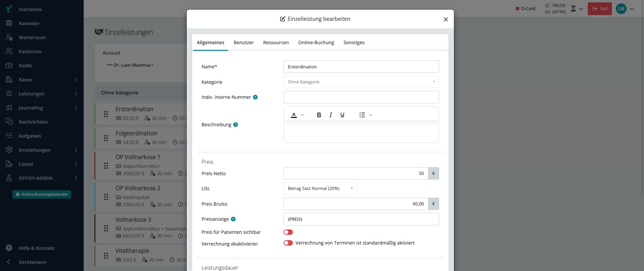
Task: Apply italic formatting in description editor
Action: (x=331, y=115)
